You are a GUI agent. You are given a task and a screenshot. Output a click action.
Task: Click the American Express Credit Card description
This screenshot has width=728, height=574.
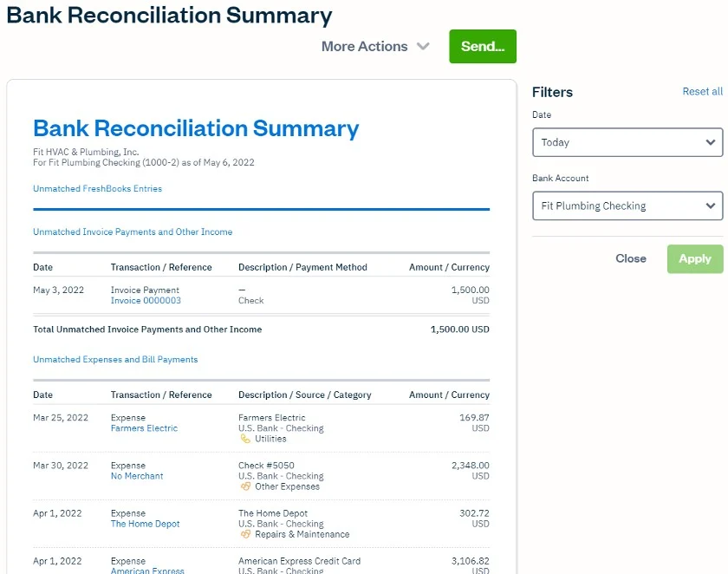pos(300,561)
